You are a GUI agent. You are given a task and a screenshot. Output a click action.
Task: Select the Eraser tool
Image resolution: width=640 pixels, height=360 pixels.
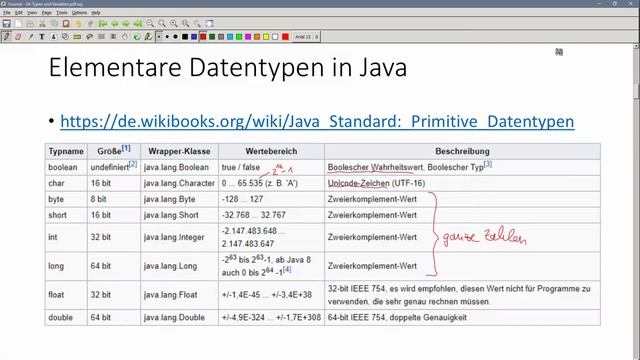tap(18, 37)
